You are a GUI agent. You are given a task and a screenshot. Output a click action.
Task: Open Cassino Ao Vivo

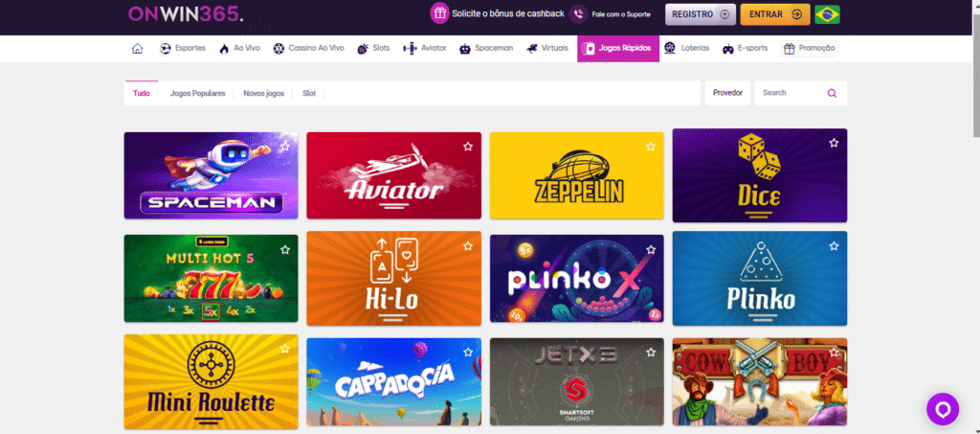point(309,48)
